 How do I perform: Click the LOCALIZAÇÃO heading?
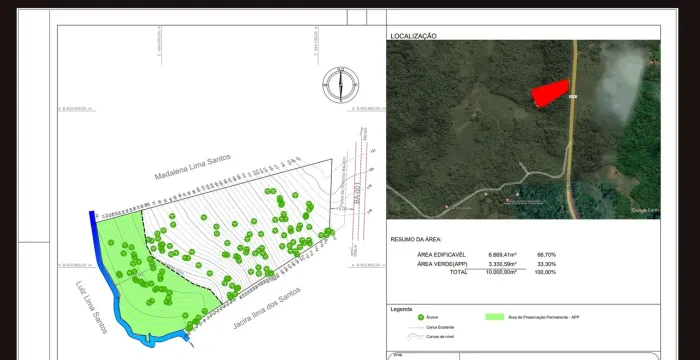tap(413, 36)
